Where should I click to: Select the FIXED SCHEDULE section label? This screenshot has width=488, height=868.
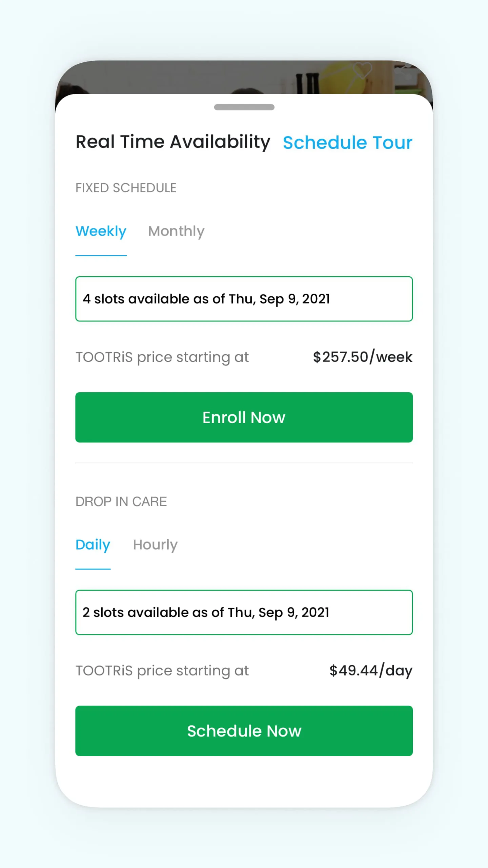click(126, 188)
